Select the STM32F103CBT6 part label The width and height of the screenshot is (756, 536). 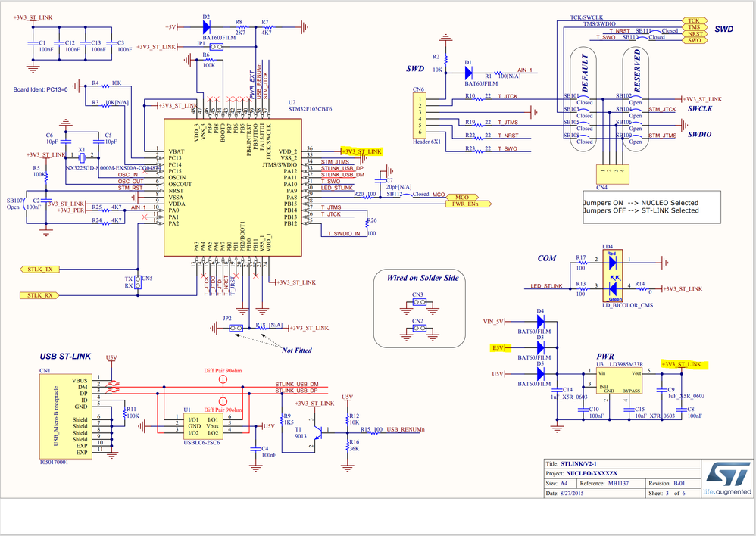click(310, 109)
